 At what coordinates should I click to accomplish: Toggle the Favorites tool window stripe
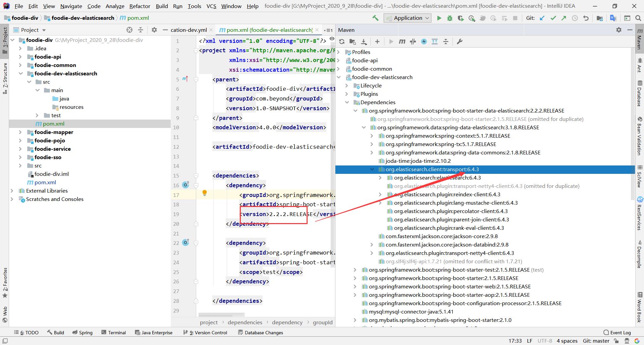pyautogui.click(x=5, y=282)
